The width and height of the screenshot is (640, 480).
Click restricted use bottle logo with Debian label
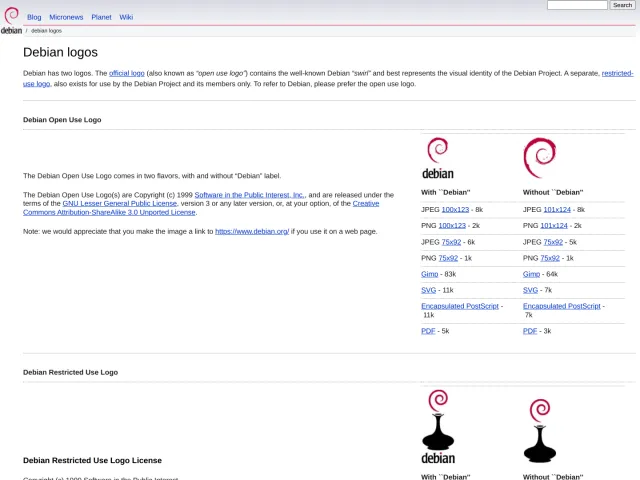(438, 427)
